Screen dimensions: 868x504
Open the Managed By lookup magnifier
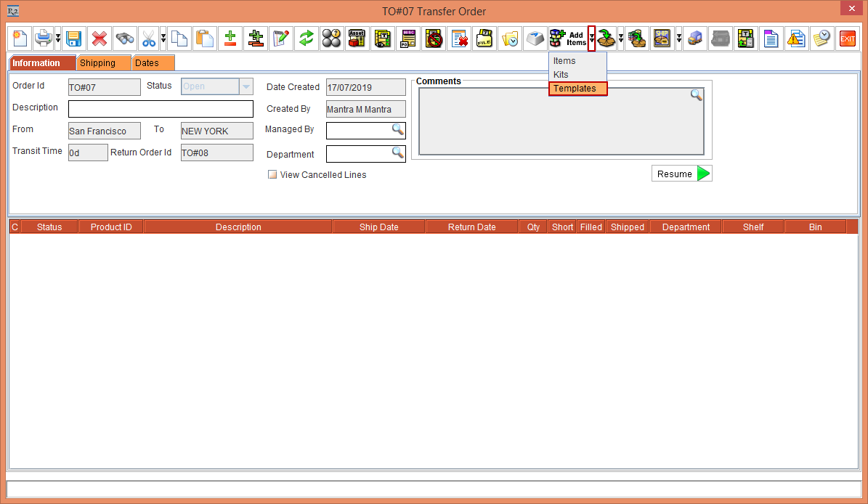pyautogui.click(x=397, y=131)
